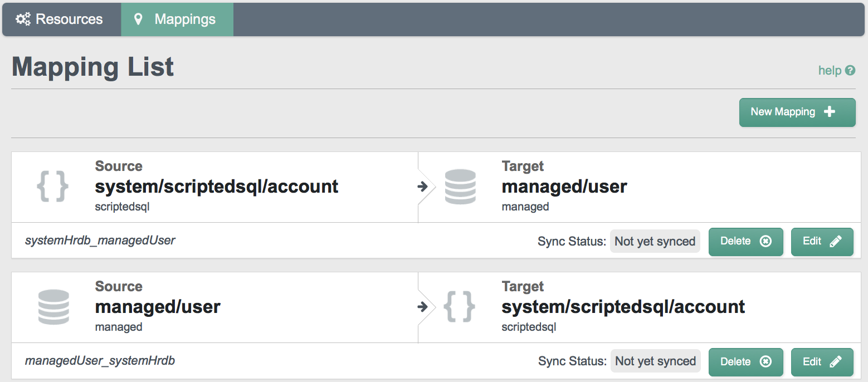Image resolution: width=868 pixels, height=382 pixels.
Task: Open the Resources tab
Action: click(62, 19)
